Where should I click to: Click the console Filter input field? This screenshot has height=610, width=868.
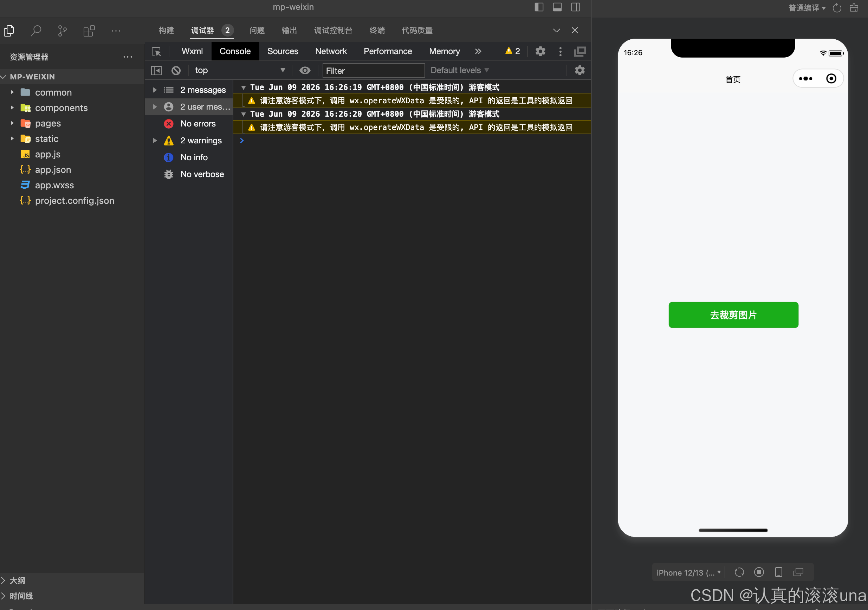(374, 71)
